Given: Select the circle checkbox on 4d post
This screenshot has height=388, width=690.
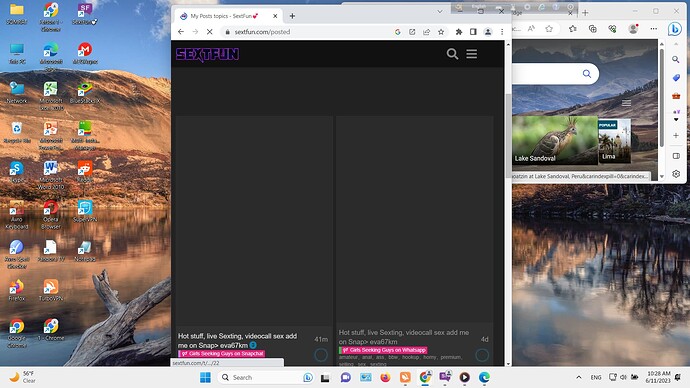Looking at the screenshot, I should point(482,355).
